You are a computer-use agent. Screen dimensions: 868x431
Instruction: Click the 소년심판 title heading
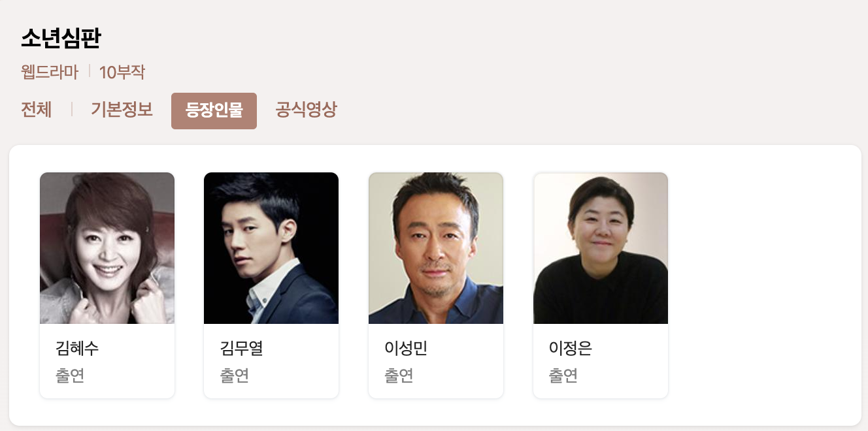click(61, 39)
